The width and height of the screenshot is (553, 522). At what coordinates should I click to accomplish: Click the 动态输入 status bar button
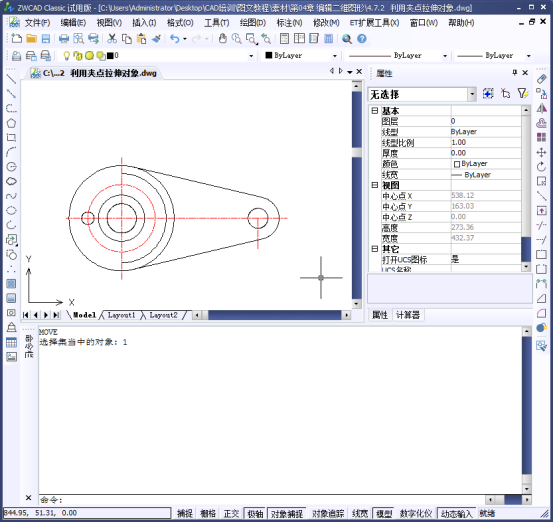click(x=457, y=514)
